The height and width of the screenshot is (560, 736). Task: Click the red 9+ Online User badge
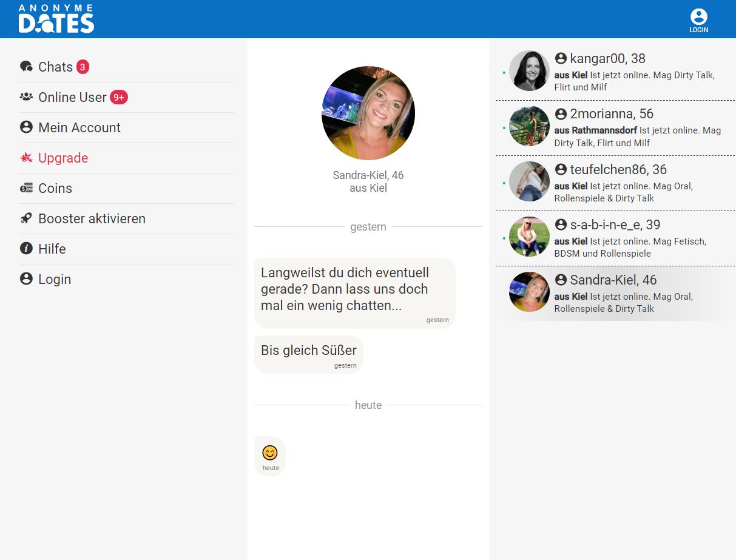[119, 97]
